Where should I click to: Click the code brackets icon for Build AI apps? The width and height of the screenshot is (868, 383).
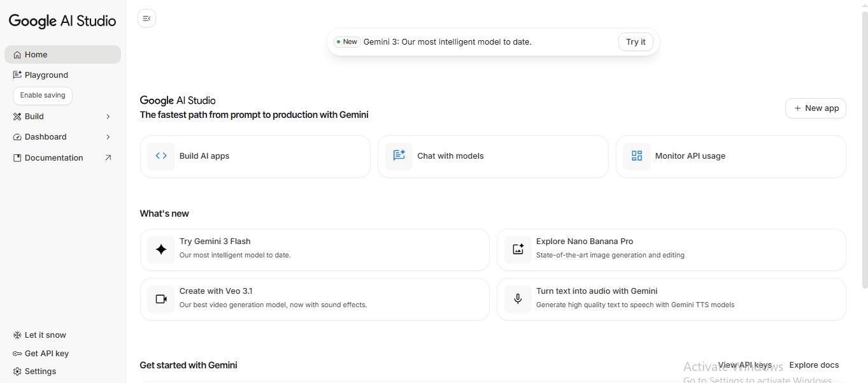[161, 156]
